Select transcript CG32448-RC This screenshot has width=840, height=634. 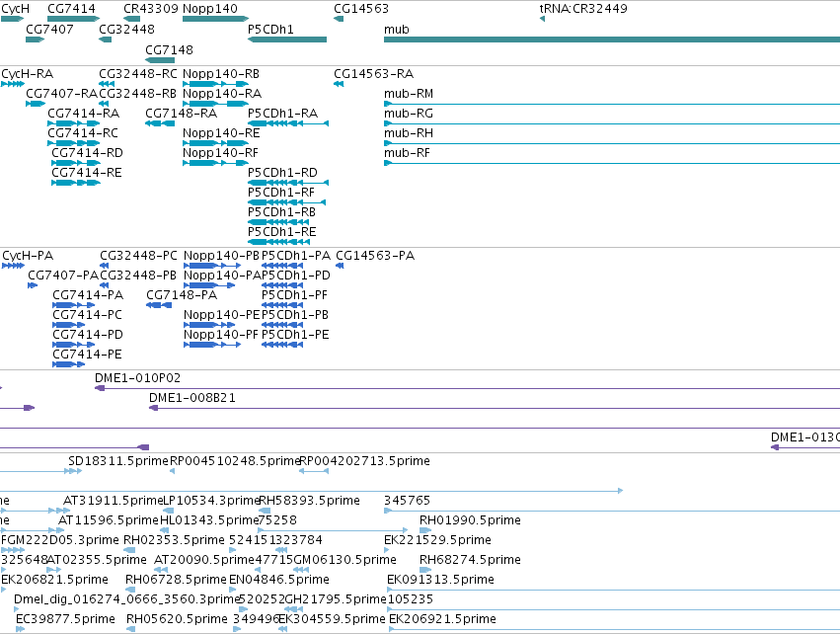coord(138,74)
